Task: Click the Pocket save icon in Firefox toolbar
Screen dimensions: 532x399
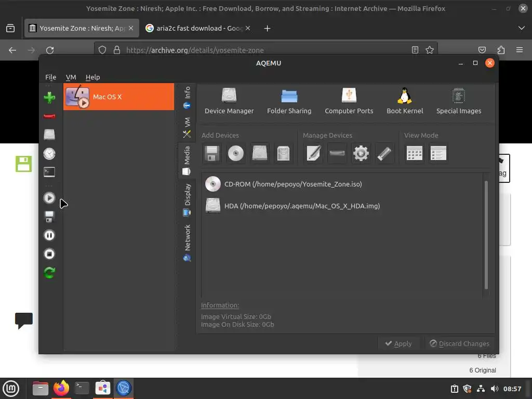Action: (482, 50)
